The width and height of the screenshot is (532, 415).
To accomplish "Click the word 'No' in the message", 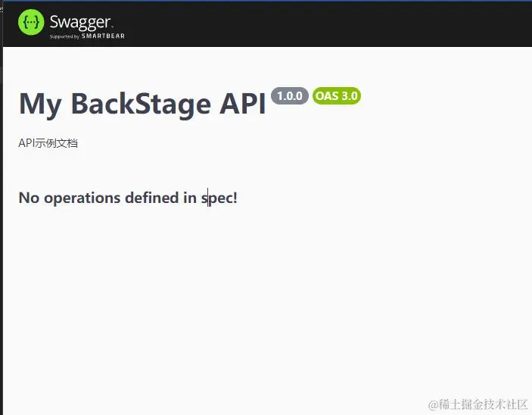I will coord(29,198).
